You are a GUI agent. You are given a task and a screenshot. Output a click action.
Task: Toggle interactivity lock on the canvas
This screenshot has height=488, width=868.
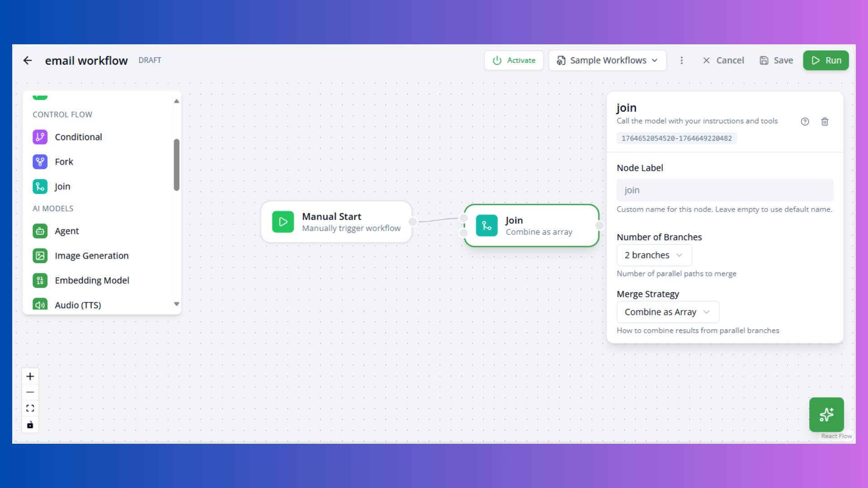tap(30, 425)
